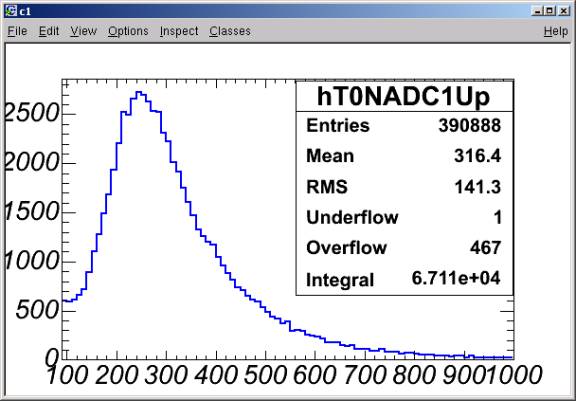Close the c1 canvas window
This screenshot has width=576, height=401.
(x=563, y=11)
